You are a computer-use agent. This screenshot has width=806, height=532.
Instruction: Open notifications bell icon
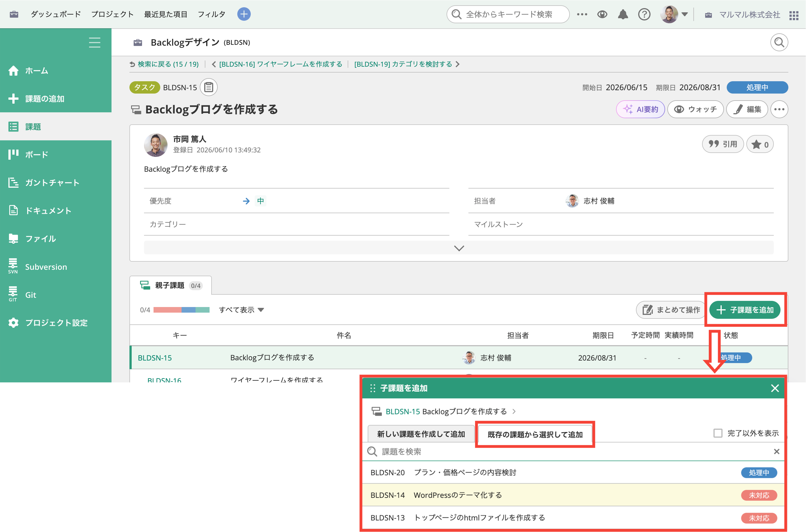pos(623,14)
